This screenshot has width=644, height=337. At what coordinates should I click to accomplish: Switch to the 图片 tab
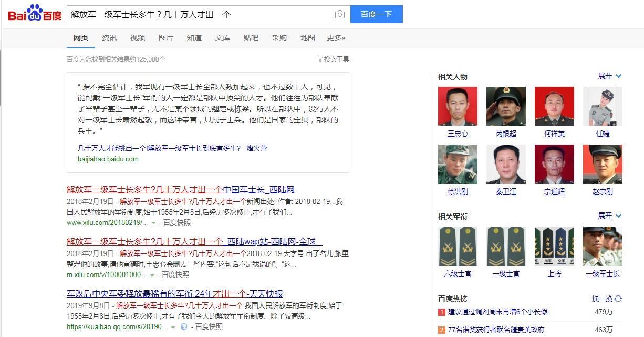click(x=166, y=38)
